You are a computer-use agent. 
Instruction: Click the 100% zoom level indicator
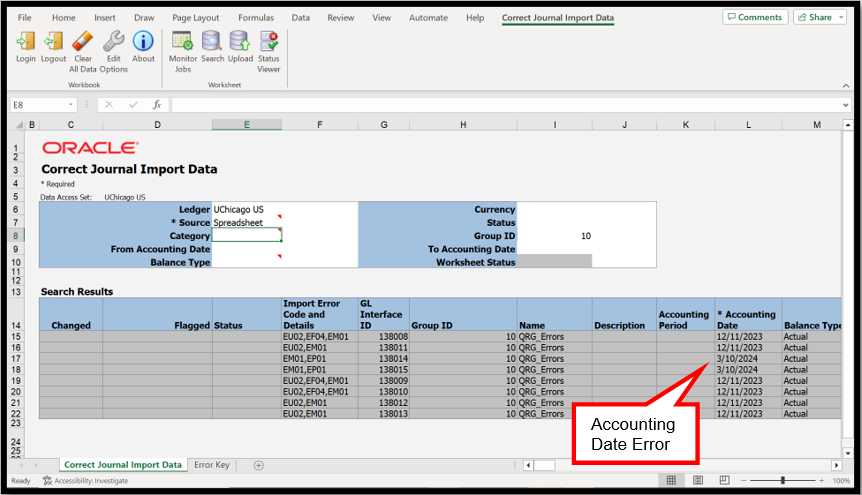click(x=841, y=481)
